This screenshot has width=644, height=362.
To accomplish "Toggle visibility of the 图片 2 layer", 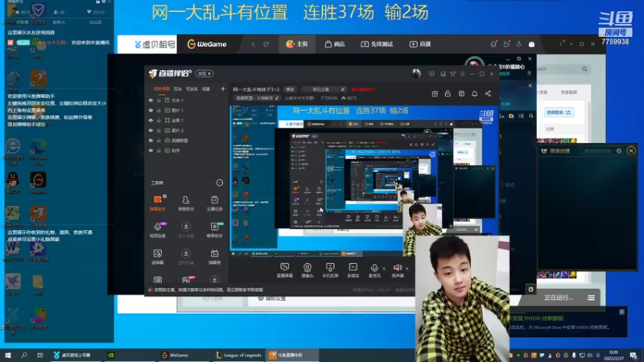I will click(151, 130).
